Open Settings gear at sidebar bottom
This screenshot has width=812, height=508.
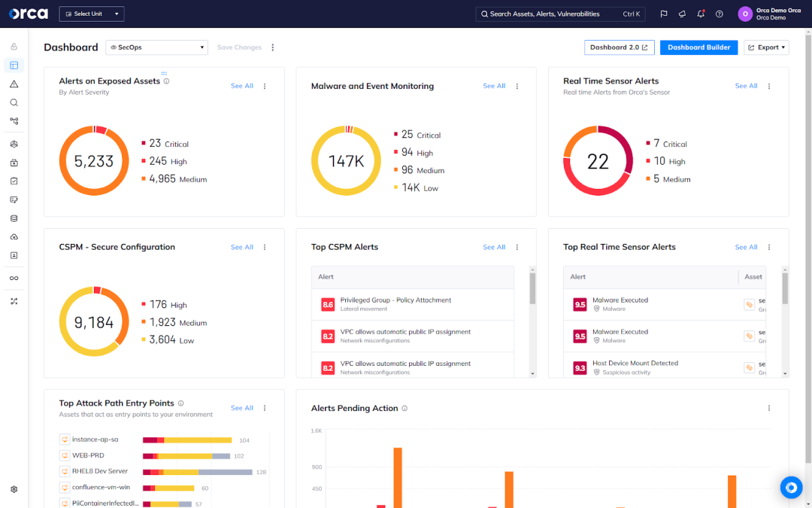(14, 489)
